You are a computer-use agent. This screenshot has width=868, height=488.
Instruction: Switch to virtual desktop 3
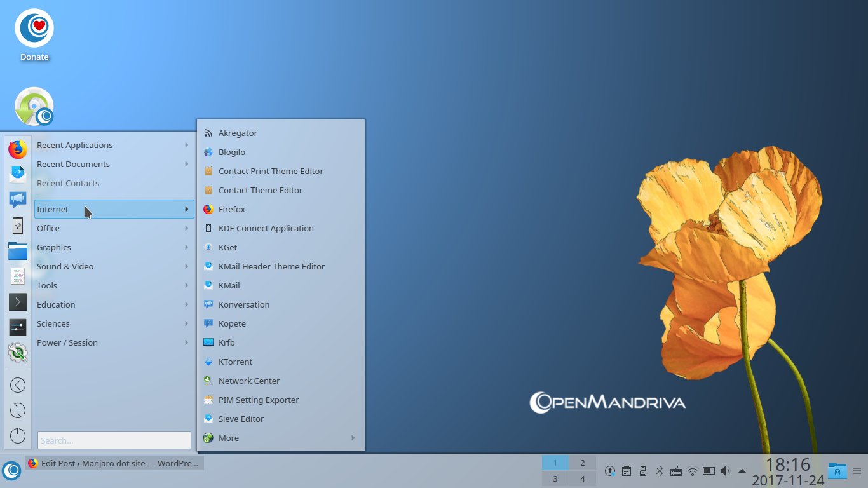tap(555, 478)
